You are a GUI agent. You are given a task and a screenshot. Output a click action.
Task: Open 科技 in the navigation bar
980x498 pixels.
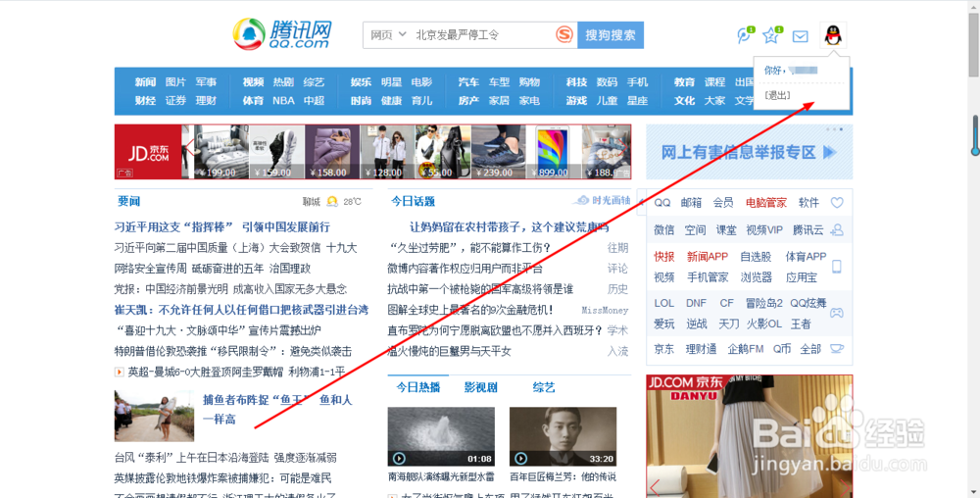pos(576,81)
